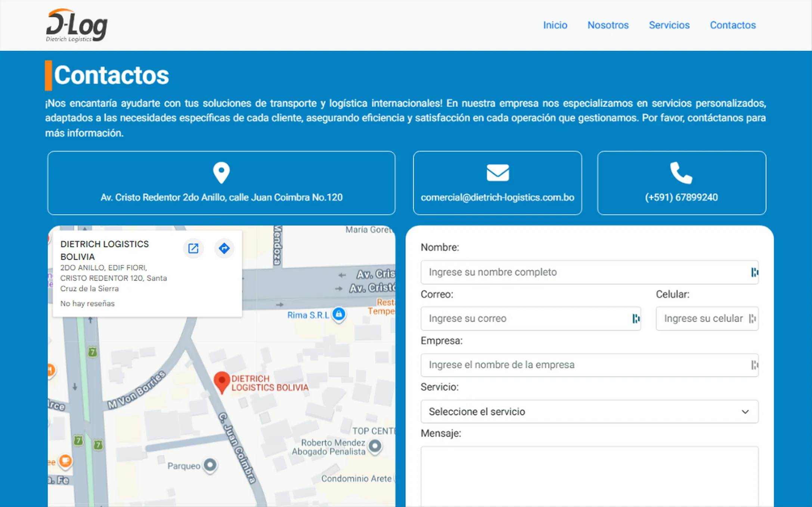Click autofill icon in Empresa field
This screenshot has height=507, width=812.
[x=754, y=365]
